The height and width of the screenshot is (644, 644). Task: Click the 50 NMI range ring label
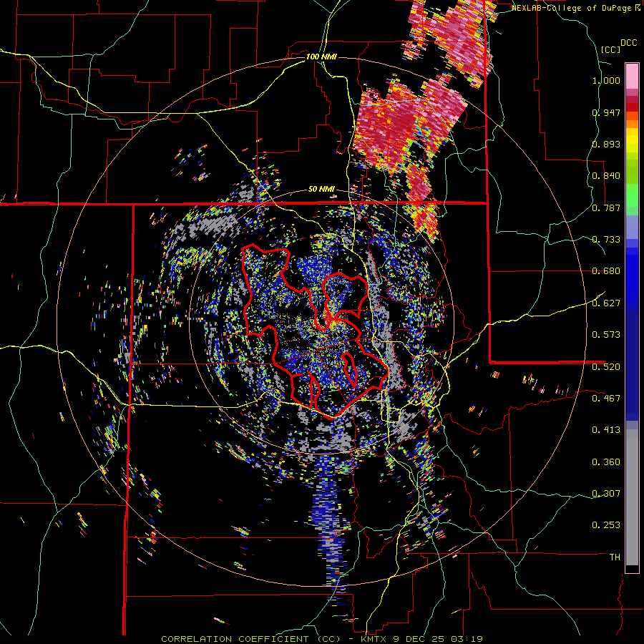[x=321, y=190]
